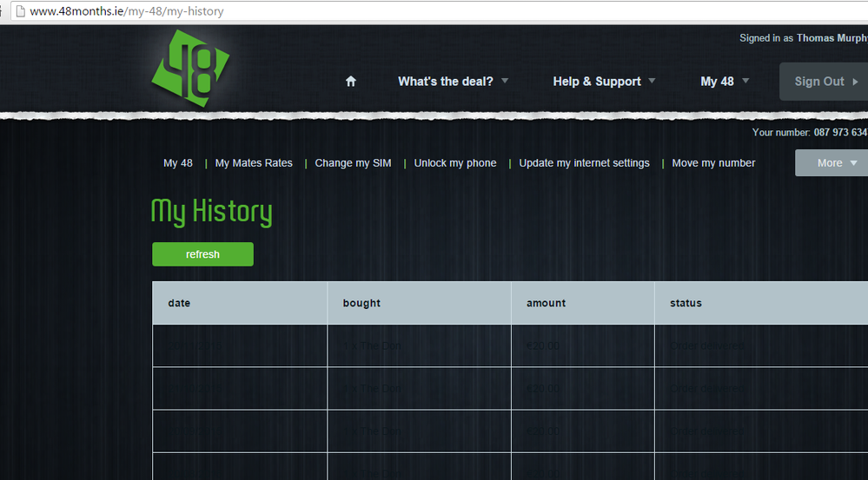Click the browser address bar URL

point(127,12)
